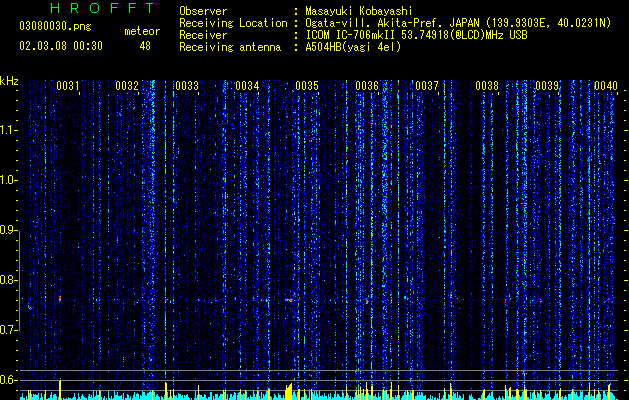Select the file name 03080030.png
Image resolution: width=629 pixels, height=400 pixels.
coord(55,26)
